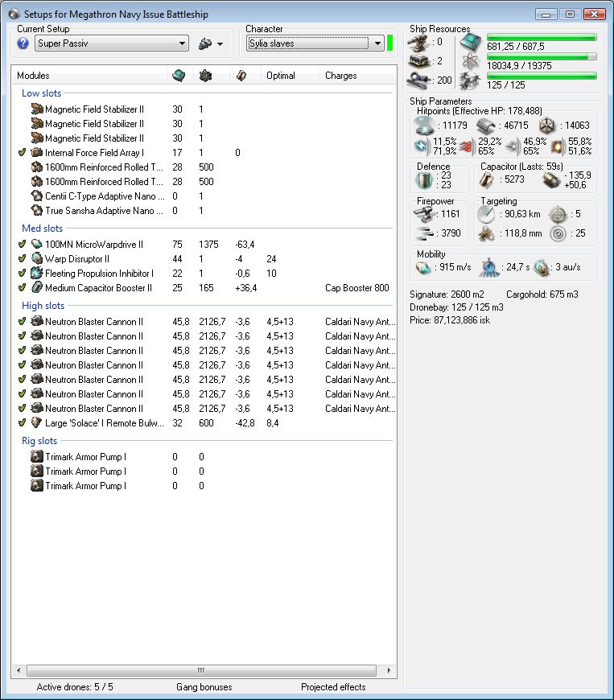Image resolution: width=614 pixels, height=700 pixels.
Task: Click the shield hitpoints icon
Action: (x=424, y=126)
